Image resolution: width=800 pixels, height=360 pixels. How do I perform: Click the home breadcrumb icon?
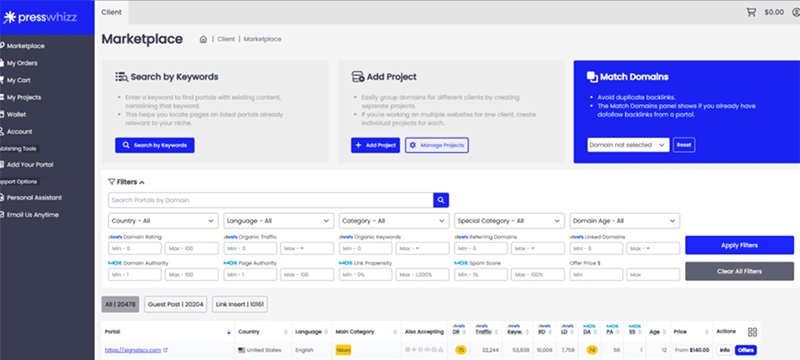(203, 39)
